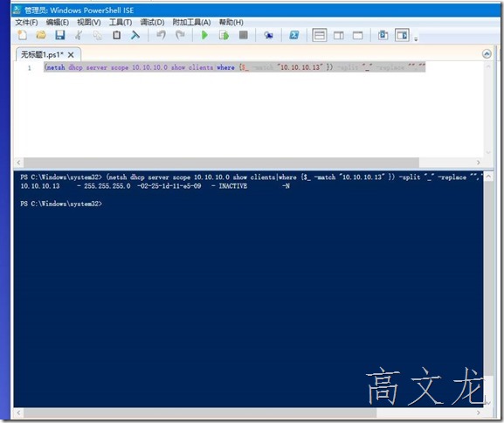
Task: Launch PowerShell.exe console icon
Action: coord(294,35)
